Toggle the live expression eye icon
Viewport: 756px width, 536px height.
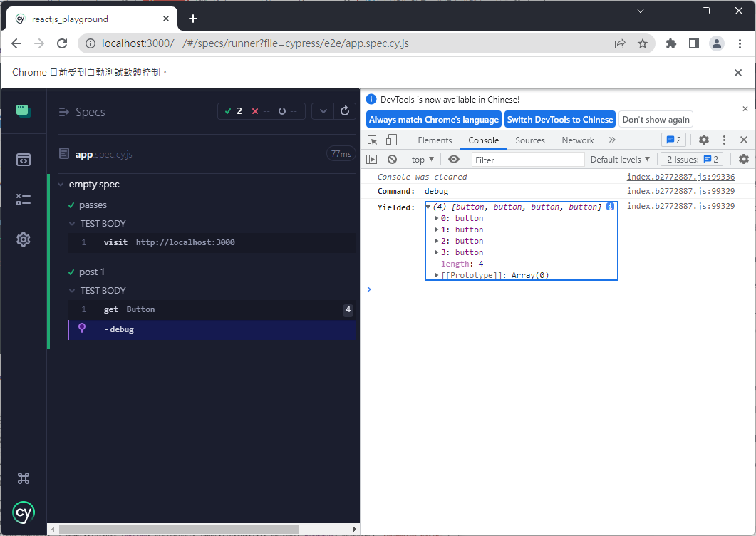pyautogui.click(x=454, y=160)
